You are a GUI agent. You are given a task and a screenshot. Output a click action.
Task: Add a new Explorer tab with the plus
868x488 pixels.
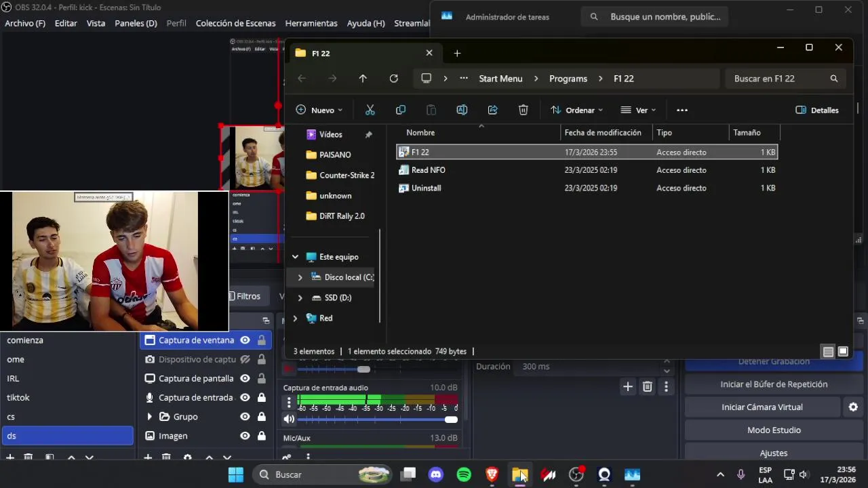[x=457, y=53]
